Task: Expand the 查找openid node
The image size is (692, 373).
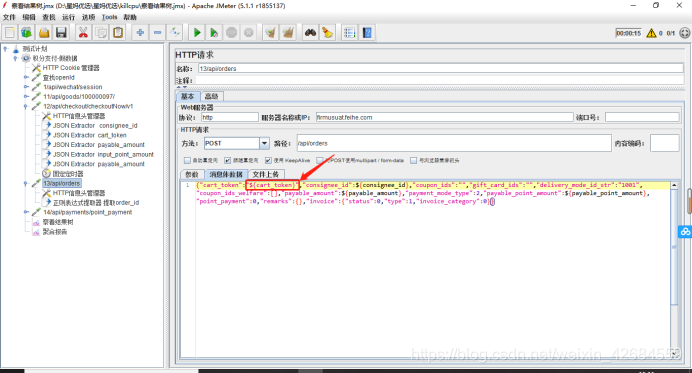Action: pos(26,77)
